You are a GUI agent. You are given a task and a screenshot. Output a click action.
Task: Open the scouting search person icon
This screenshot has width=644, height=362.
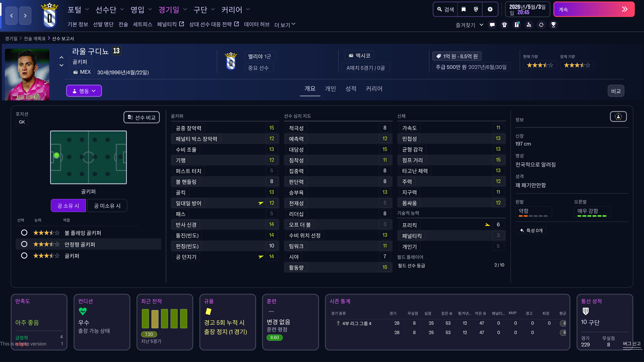point(529,25)
